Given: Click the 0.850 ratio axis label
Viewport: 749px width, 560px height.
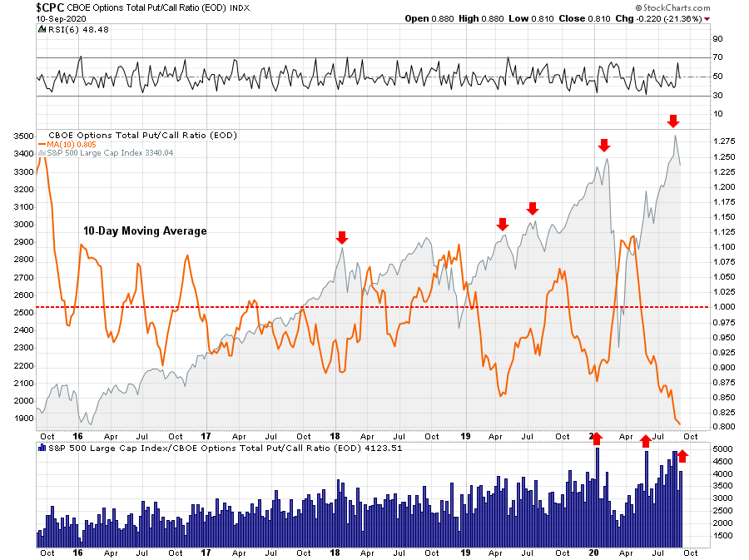Looking at the screenshot, I should tap(724, 397).
